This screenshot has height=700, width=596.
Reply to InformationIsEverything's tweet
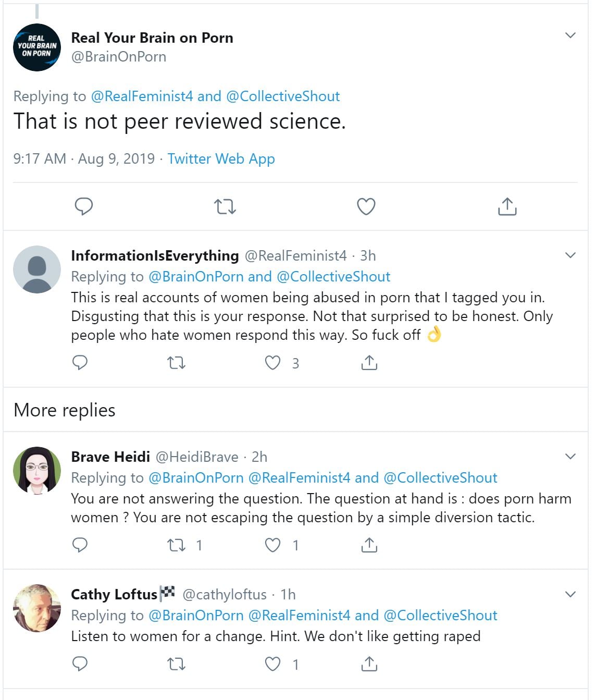(x=80, y=363)
